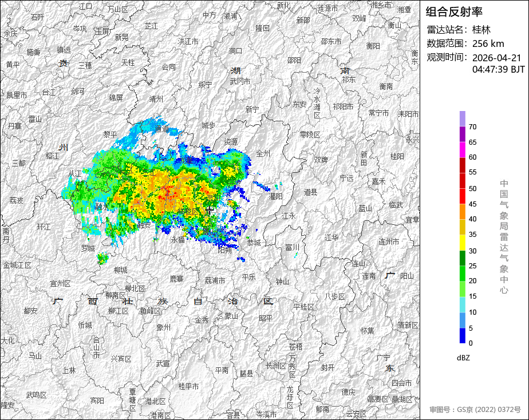This screenshot has width=529, height=420.
Task: Select the dark blue 0–5 dBZ legend swatch
Action: [x=462, y=336]
